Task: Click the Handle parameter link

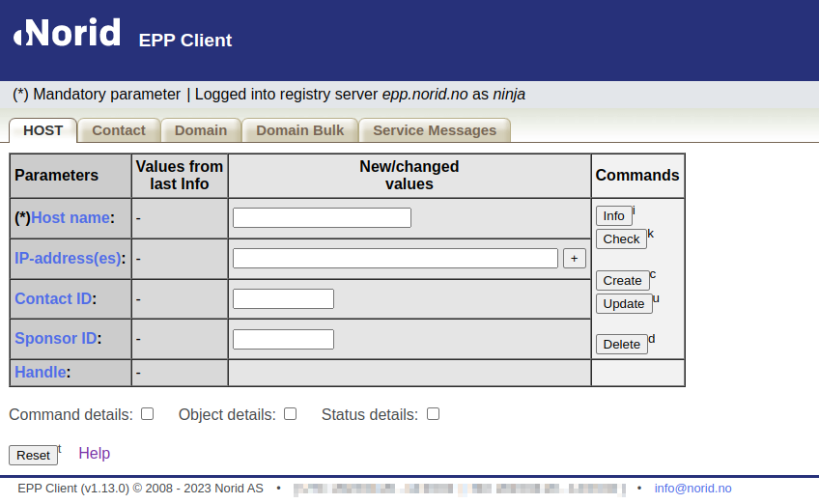Action: click(41, 373)
